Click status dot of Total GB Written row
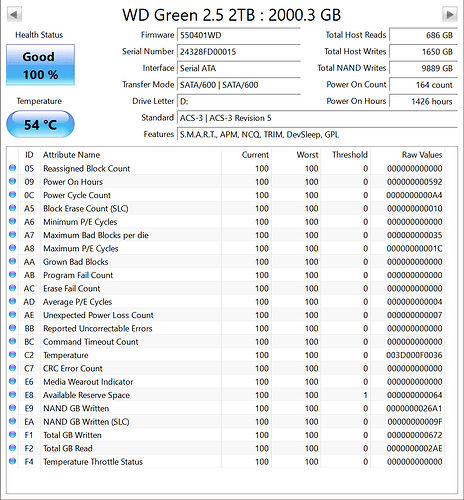The width and height of the screenshot is (464, 500). (13, 435)
